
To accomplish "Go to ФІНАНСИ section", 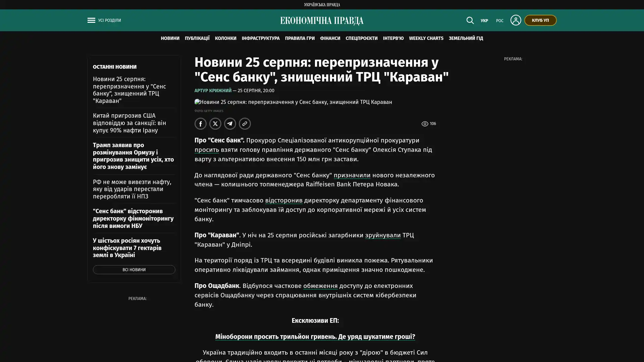I will [x=330, y=39].
